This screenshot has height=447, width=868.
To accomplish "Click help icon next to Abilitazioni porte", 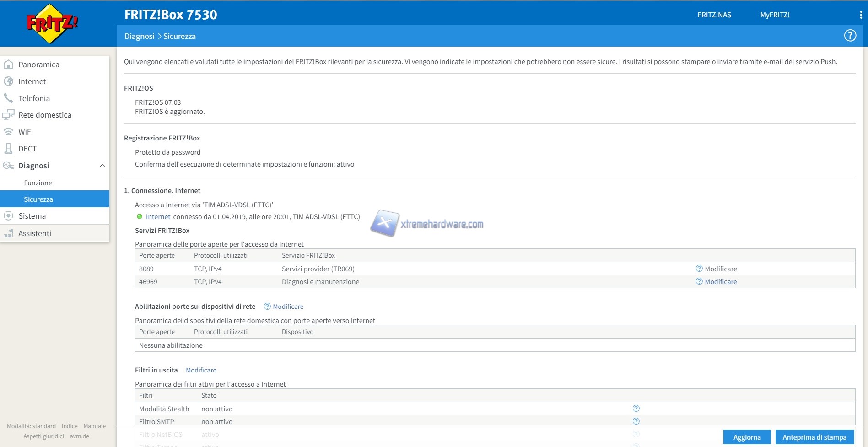I will click(267, 307).
